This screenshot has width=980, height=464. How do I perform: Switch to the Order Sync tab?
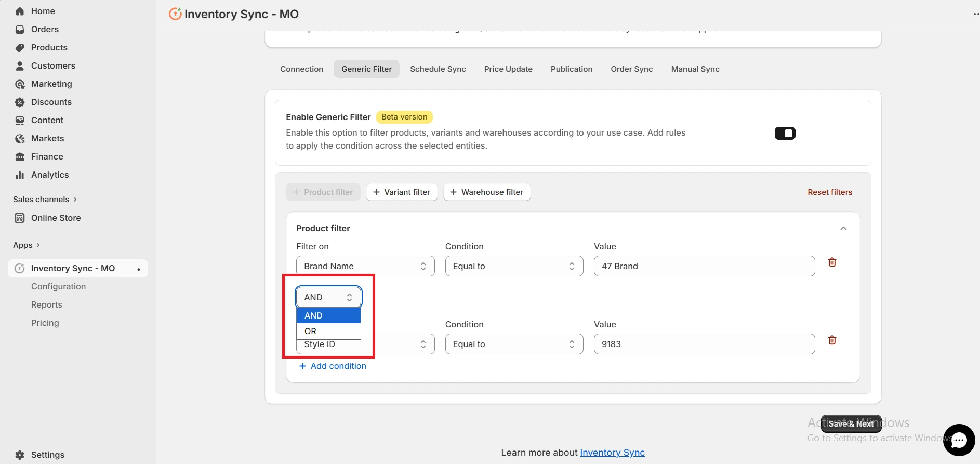(631, 69)
